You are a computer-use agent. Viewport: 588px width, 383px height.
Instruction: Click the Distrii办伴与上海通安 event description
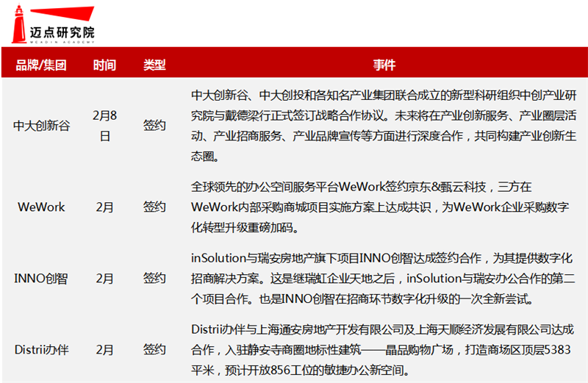click(x=382, y=350)
